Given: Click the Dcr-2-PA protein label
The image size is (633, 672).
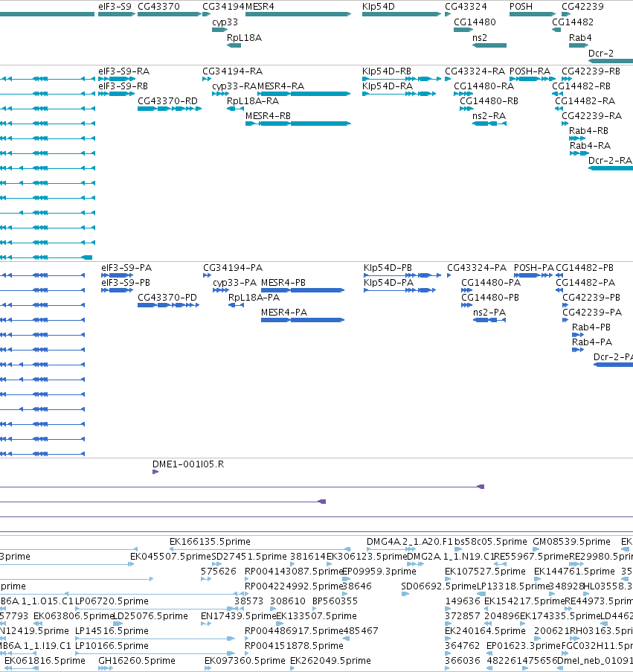Looking at the screenshot, I should (613, 357).
